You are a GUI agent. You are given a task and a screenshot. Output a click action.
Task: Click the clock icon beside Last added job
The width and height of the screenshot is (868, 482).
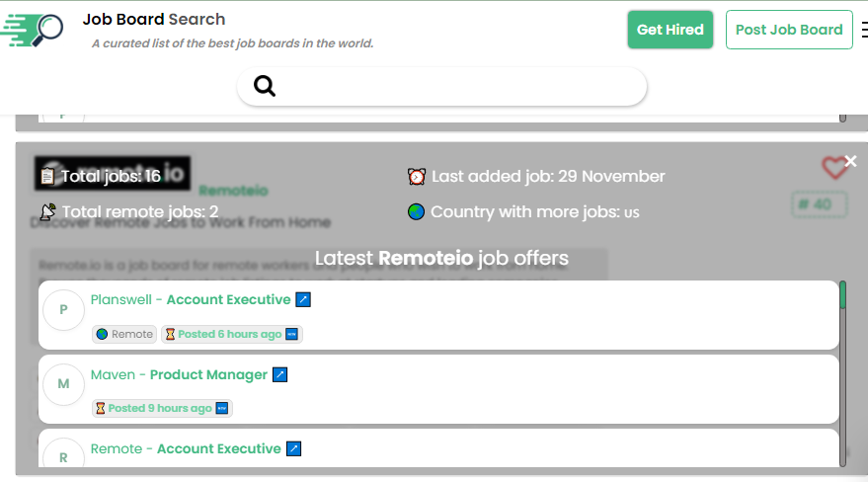click(417, 176)
